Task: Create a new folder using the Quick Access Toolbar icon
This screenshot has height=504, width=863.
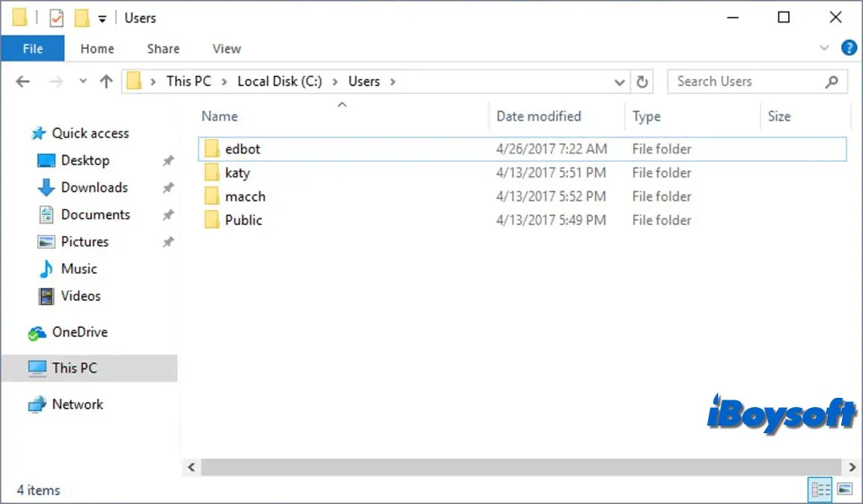Action: pos(82,17)
